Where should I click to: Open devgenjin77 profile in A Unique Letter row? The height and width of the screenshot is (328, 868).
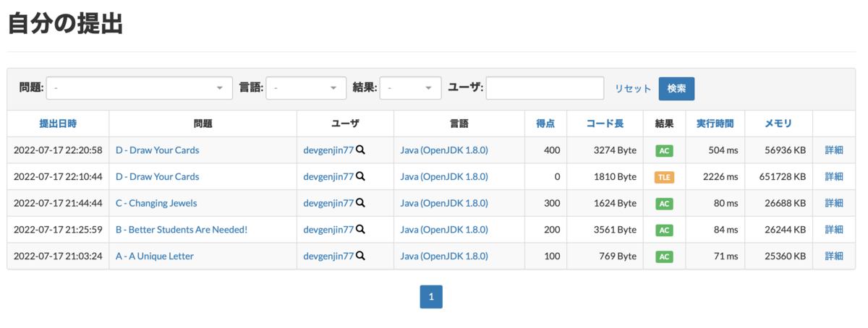tap(328, 256)
